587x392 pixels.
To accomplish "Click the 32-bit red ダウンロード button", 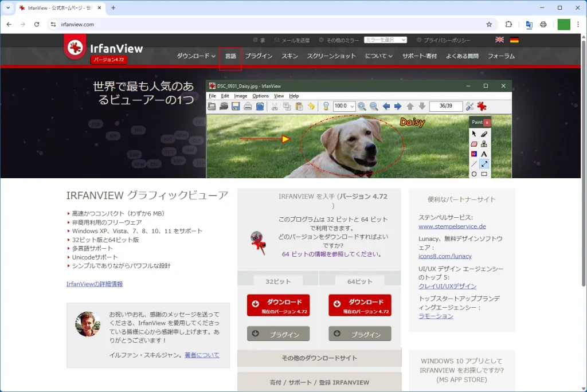I will [278, 305].
